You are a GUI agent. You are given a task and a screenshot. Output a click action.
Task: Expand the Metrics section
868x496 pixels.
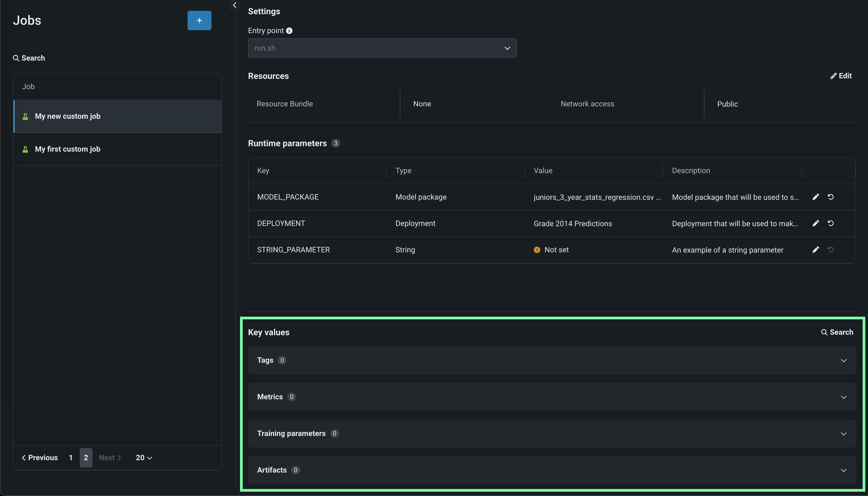[844, 397]
